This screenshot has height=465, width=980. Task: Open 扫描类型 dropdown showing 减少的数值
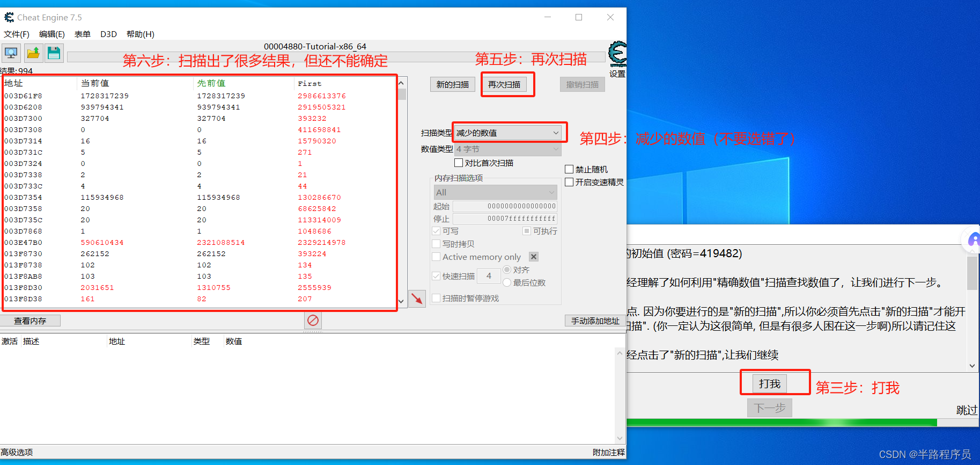point(507,133)
